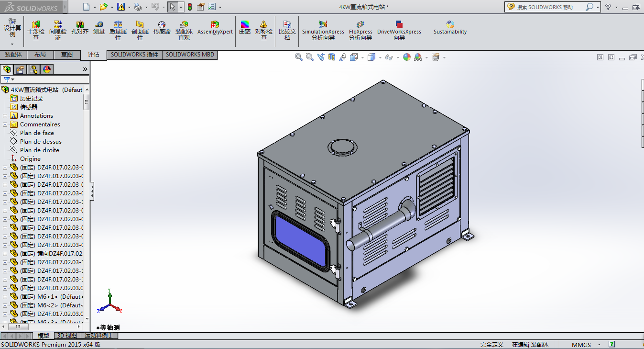The width and height of the screenshot is (644, 349).
Task: Click MMGS unit system in status bar
Action: pyautogui.click(x=581, y=345)
